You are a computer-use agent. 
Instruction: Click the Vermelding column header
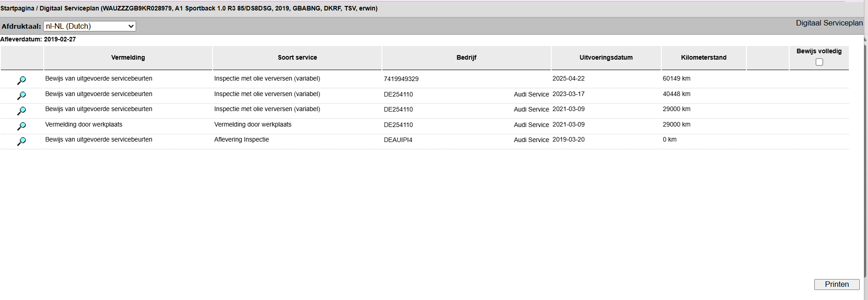[128, 57]
